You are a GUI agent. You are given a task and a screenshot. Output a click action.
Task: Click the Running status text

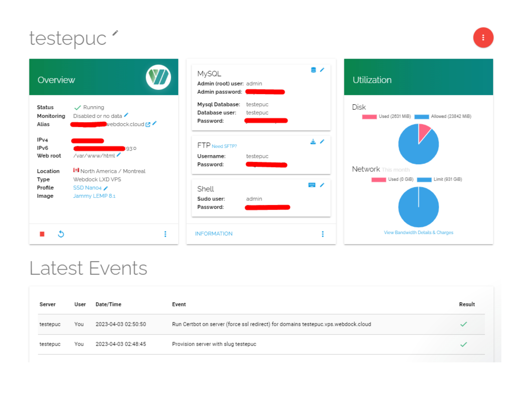[93, 107]
